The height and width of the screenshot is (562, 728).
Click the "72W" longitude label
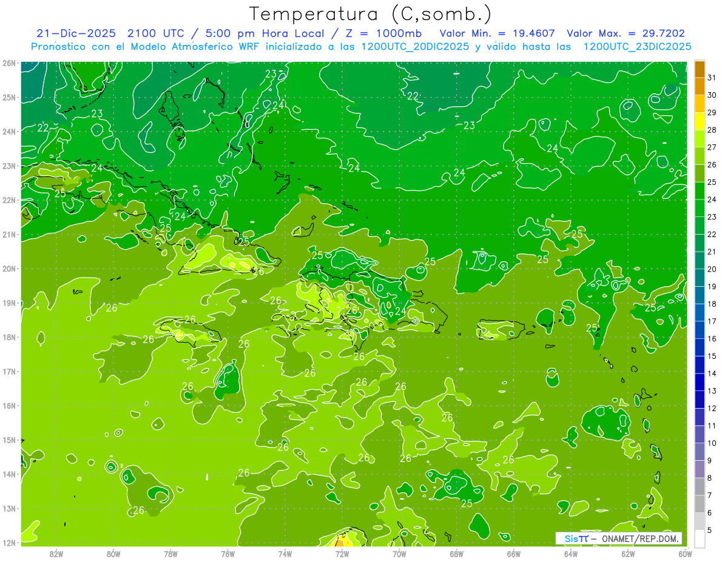click(342, 553)
